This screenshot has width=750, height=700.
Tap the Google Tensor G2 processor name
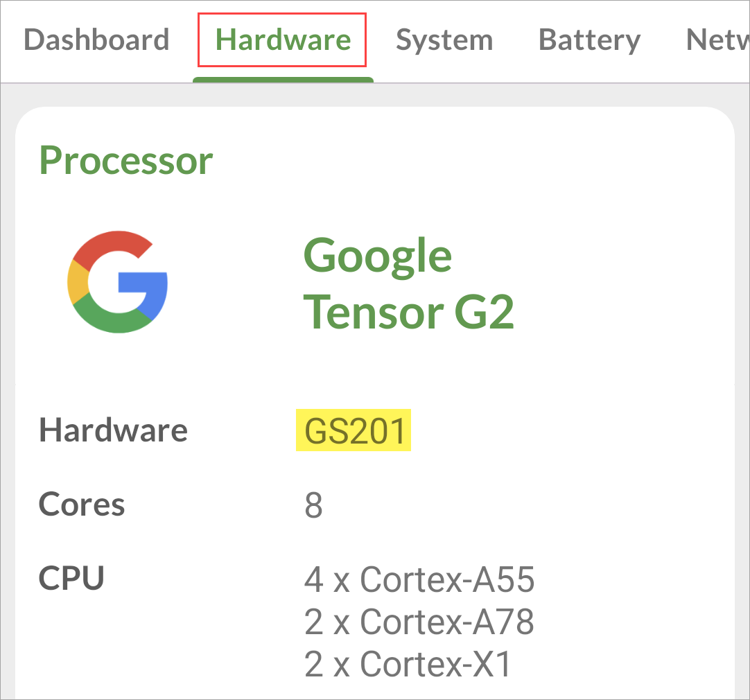(409, 284)
